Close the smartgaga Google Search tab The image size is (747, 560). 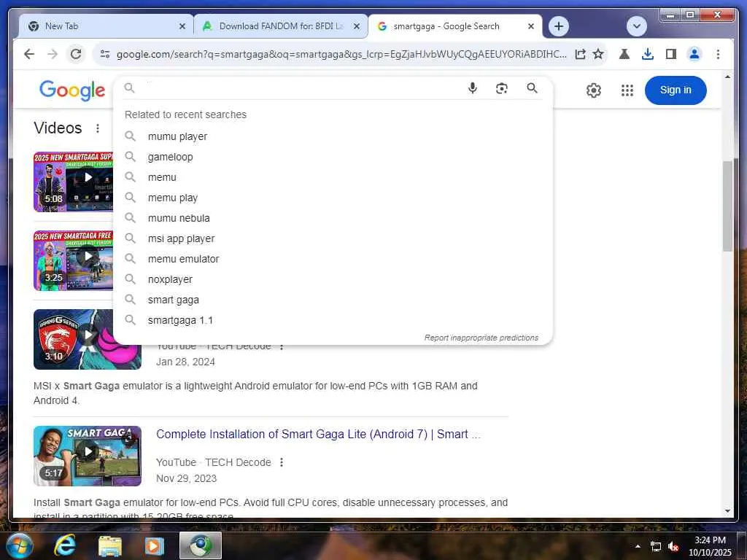tap(531, 26)
